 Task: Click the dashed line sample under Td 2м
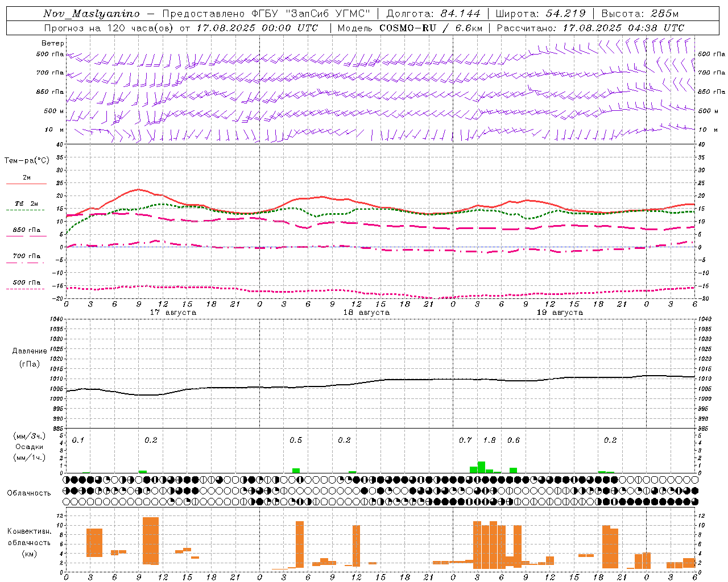(25, 210)
